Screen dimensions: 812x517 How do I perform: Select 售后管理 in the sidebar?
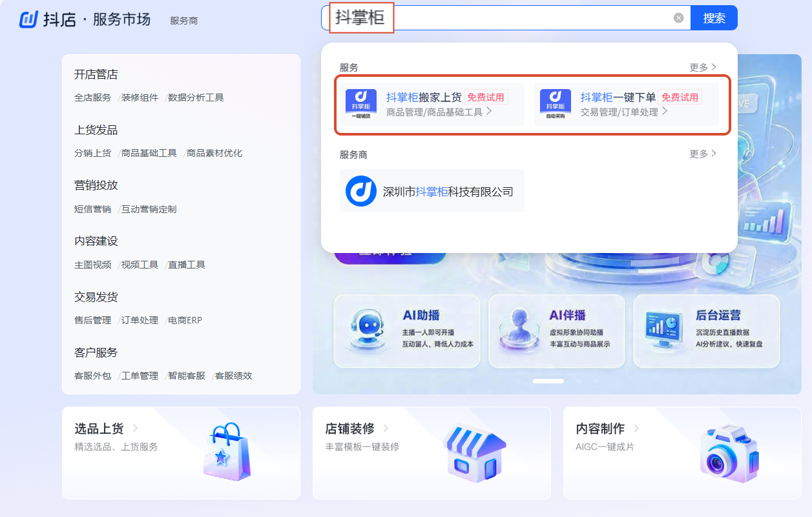pyautogui.click(x=92, y=320)
